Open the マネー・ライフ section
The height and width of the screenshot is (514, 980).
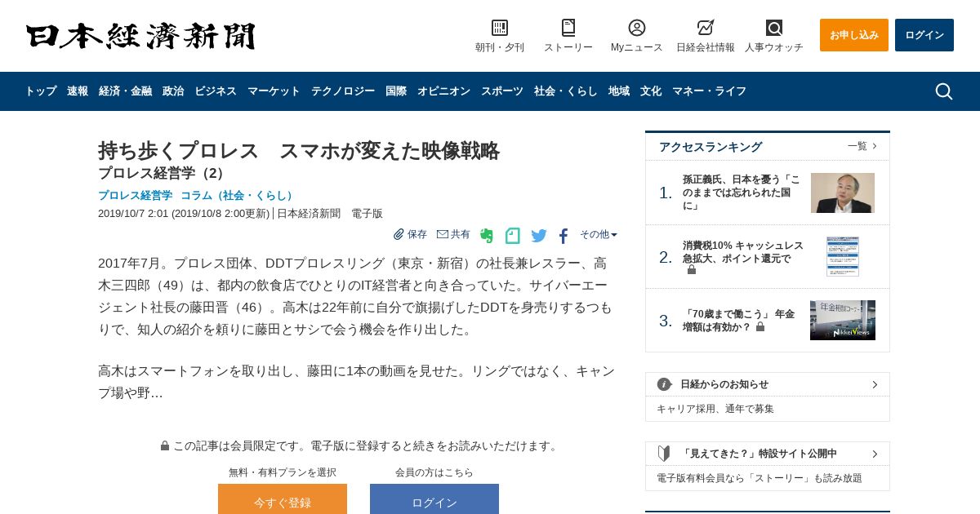coord(709,91)
